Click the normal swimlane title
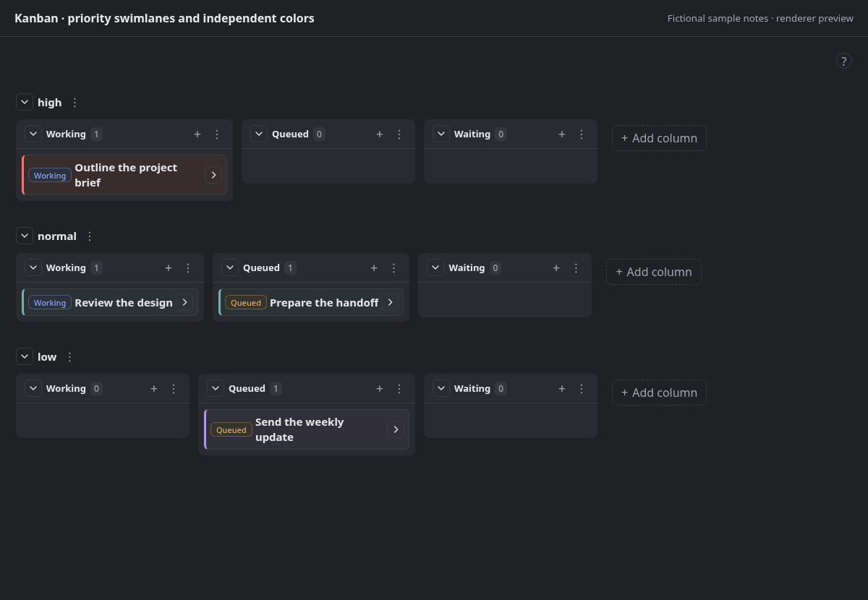Viewport: 868px width, 600px height. tap(57, 236)
